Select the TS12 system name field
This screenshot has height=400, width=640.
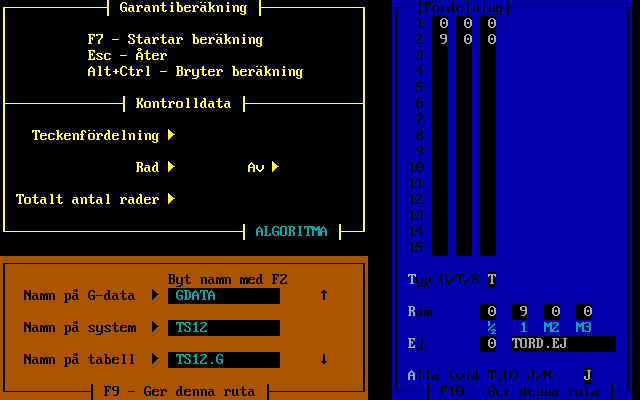coord(224,328)
